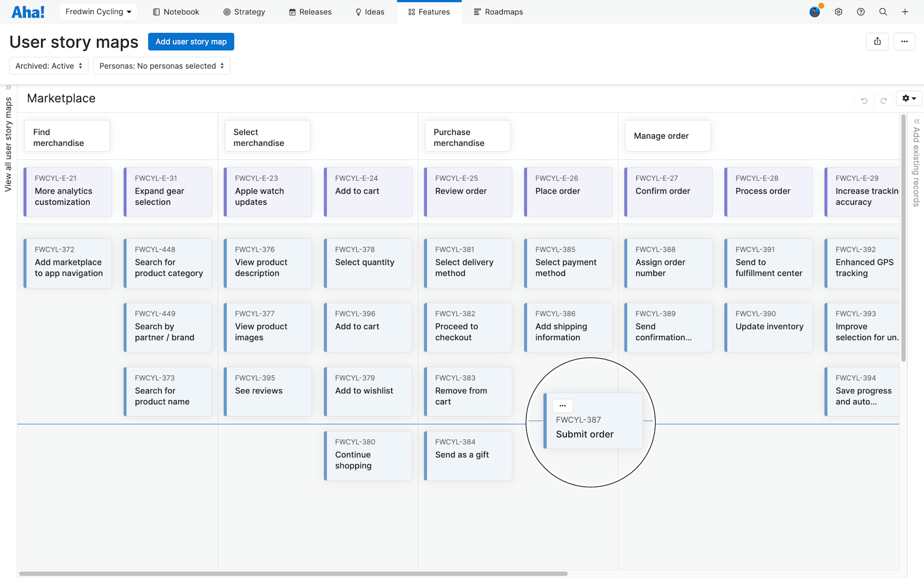Click the plus icon in top bar

point(905,12)
